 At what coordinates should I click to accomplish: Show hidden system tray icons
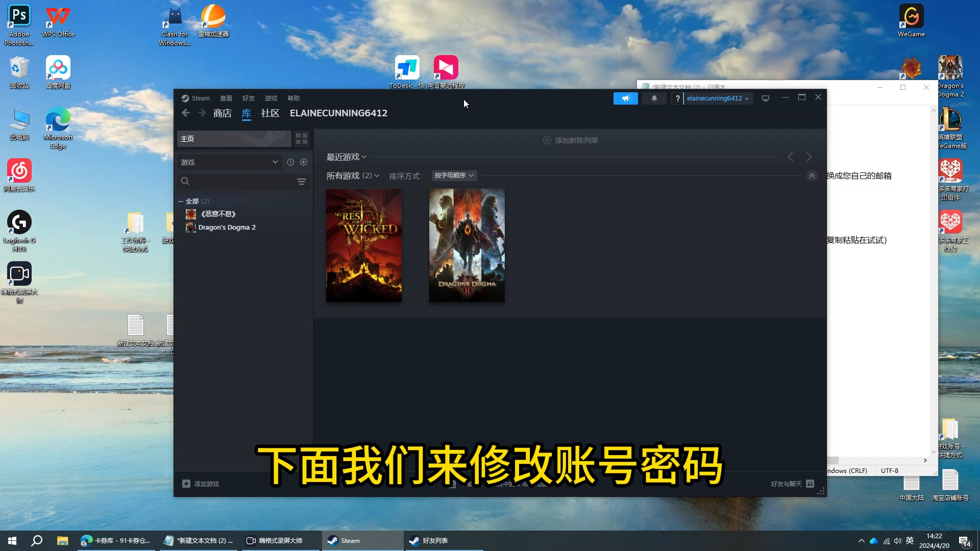[861, 541]
